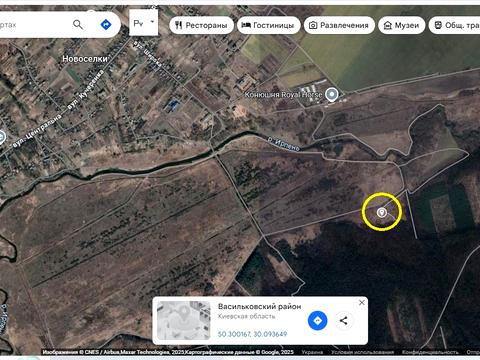Share this location via share icon
Viewport: 480px width, 360px height.
tap(344, 321)
